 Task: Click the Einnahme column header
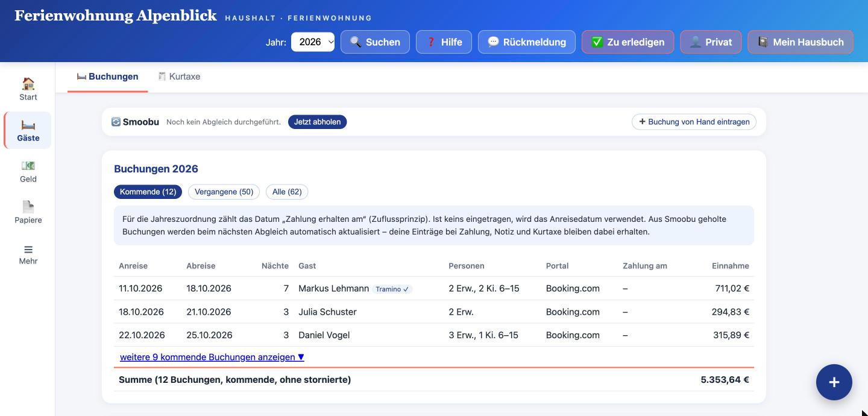(x=731, y=266)
